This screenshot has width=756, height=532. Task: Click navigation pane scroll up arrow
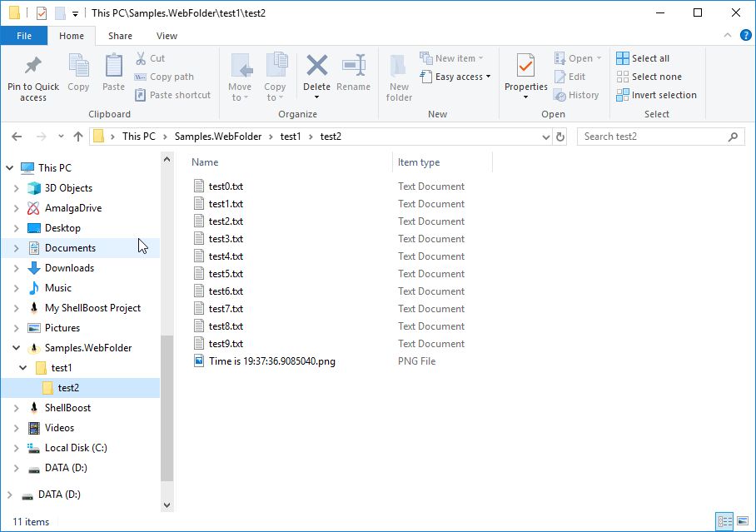point(167,159)
